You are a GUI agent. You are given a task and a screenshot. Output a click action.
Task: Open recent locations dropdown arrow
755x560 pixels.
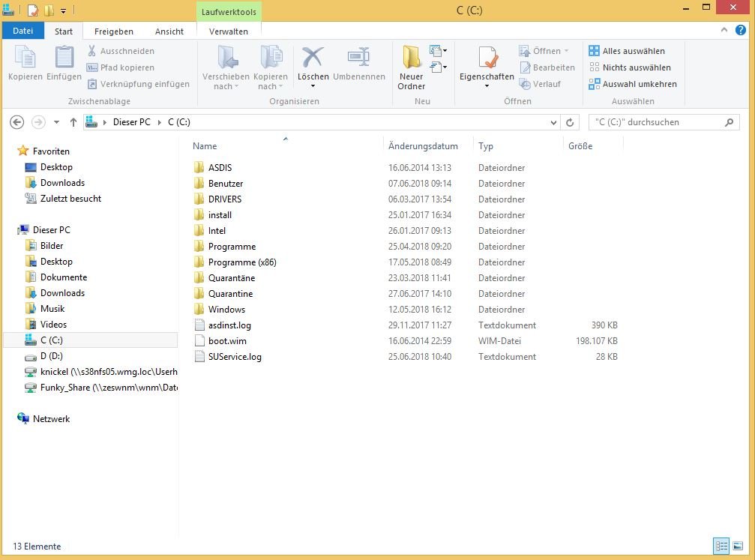pyautogui.click(x=56, y=122)
